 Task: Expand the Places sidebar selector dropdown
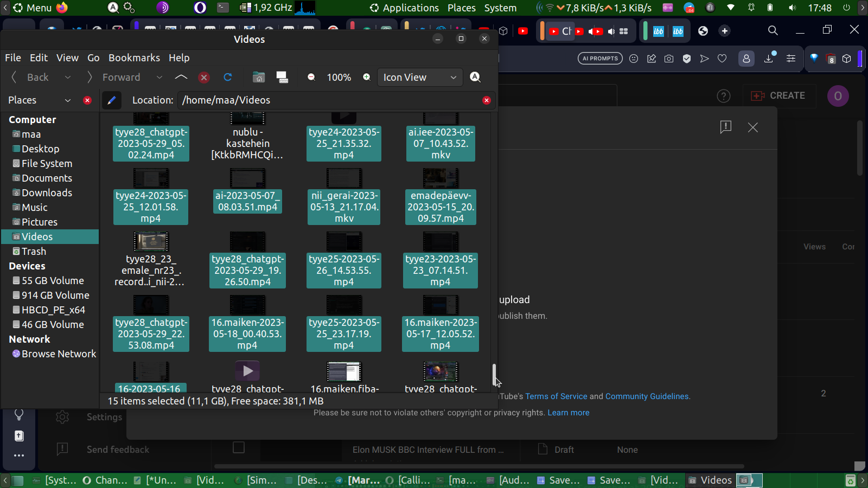[68, 100]
